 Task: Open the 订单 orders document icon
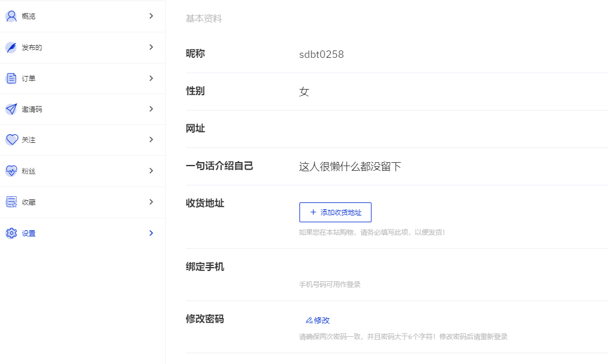[x=11, y=78]
